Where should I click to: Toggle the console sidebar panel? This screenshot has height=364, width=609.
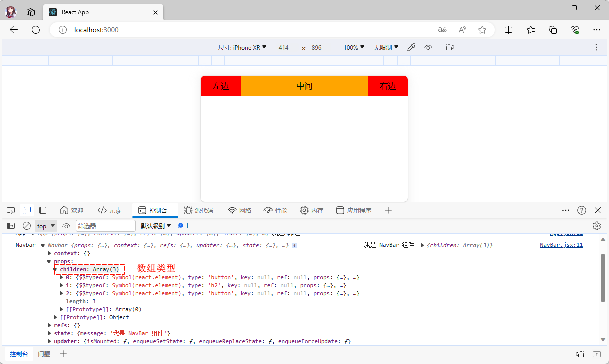[11, 226]
